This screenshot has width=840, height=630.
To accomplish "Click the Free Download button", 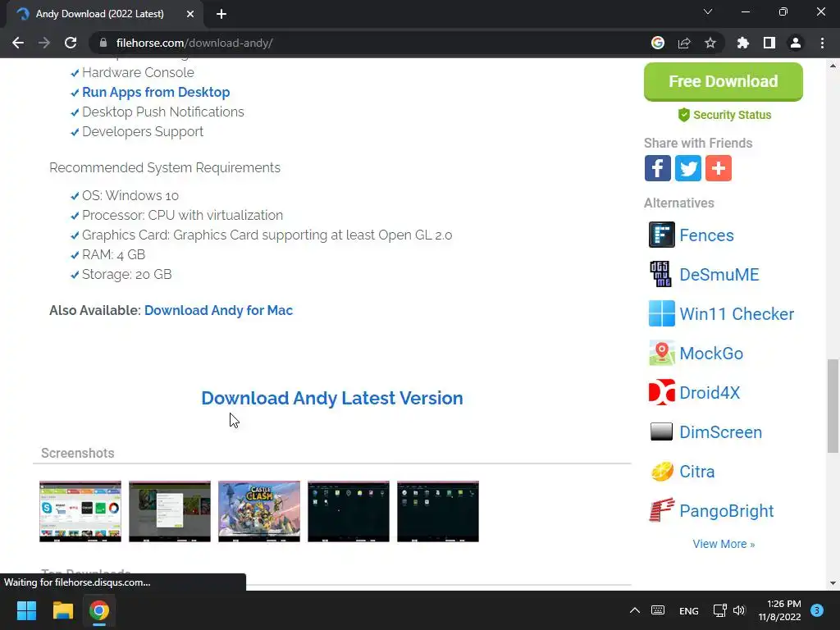I will point(724,81).
